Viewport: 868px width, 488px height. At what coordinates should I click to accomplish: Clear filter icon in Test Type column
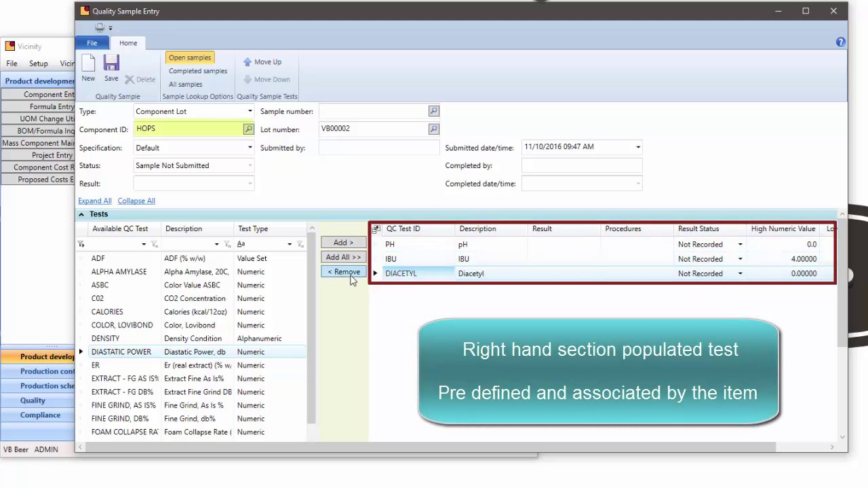coord(300,244)
